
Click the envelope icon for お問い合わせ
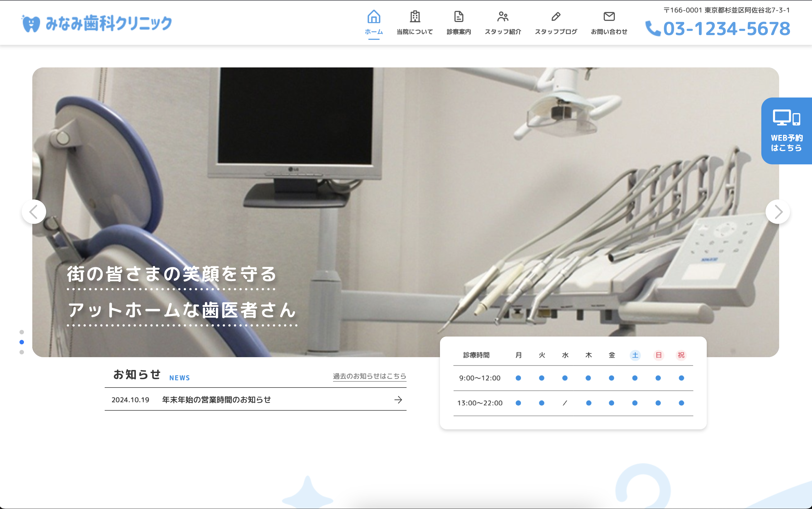[x=609, y=16]
